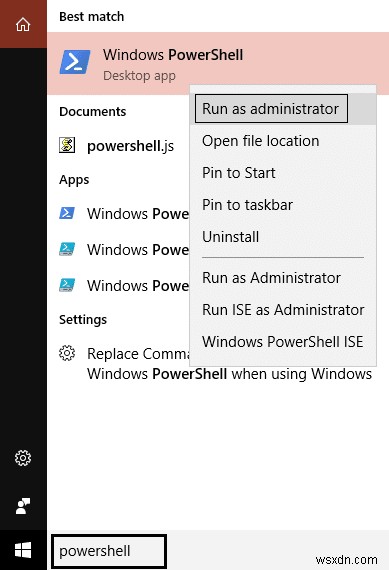The height and width of the screenshot is (570, 389).
Task: Click the gear icon beside Replace Command
Action: pyautogui.click(x=67, y=353)
